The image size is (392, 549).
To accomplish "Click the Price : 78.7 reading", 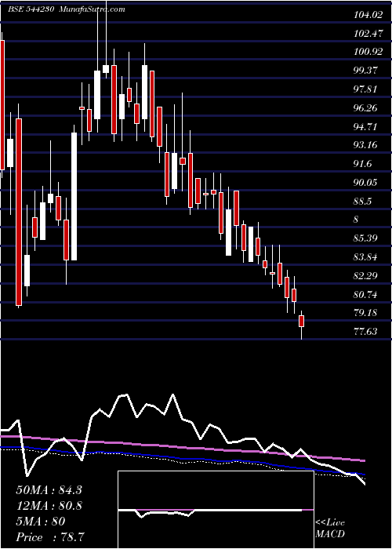I will point(50,537).
